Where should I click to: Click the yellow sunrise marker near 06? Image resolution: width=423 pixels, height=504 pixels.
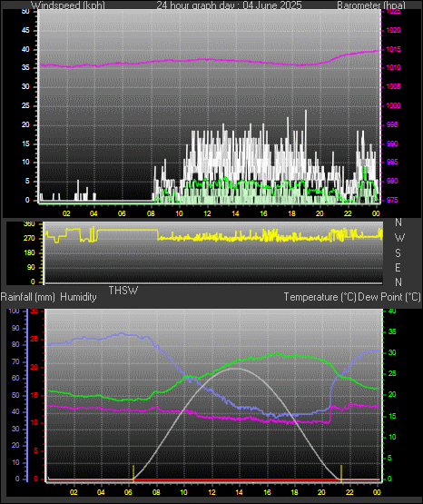pos(133,473)
